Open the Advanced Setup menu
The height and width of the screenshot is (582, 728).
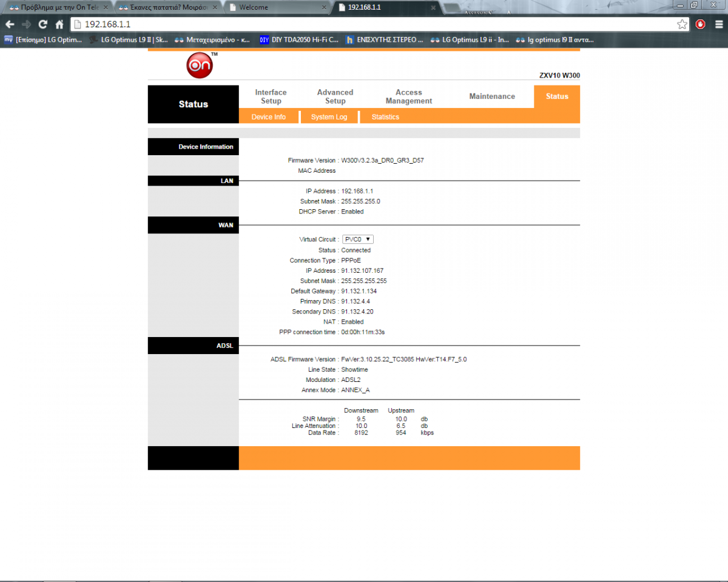pyautogui.click(x=335, y=96)
